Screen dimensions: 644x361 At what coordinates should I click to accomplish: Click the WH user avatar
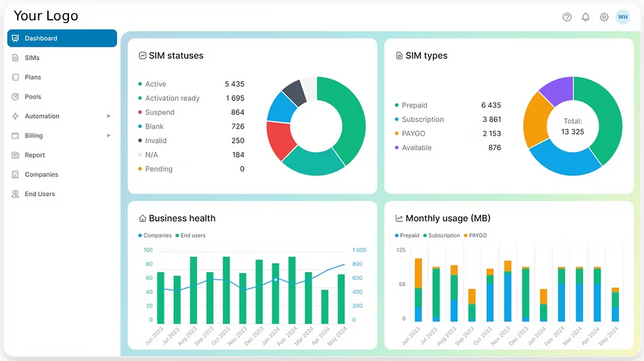622,17
